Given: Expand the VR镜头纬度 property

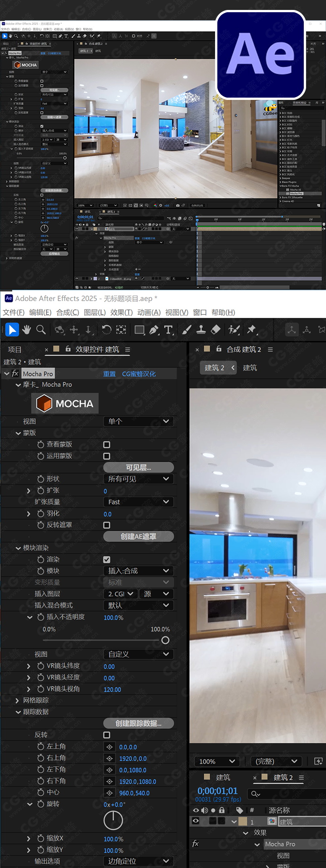Looking at the screenshot, I should 29,666.
